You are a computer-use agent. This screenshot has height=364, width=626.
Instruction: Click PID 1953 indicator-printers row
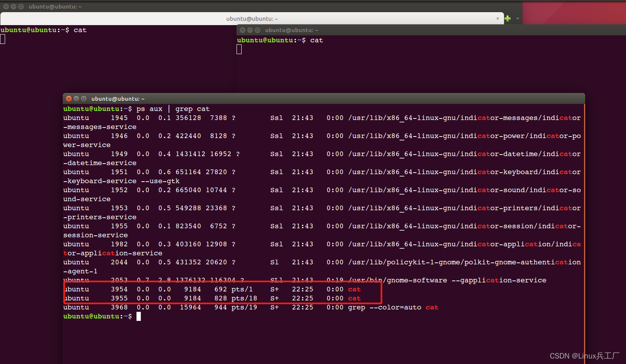point(119,208)
